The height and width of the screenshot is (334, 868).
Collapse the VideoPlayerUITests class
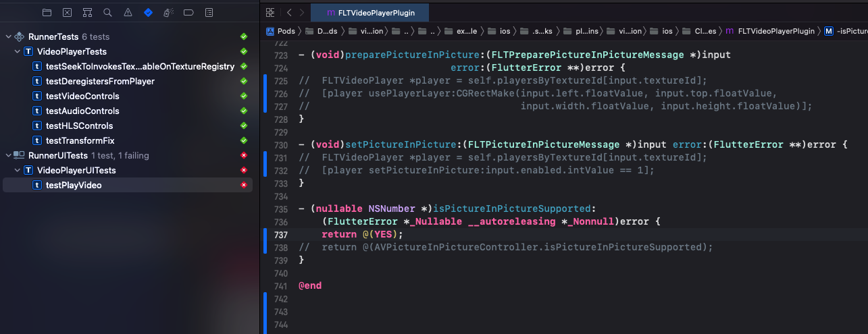point(17,170)
